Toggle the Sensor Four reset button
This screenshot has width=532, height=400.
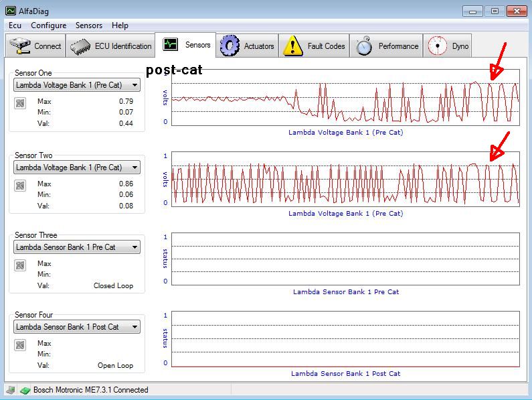click(x=20, y=345)
